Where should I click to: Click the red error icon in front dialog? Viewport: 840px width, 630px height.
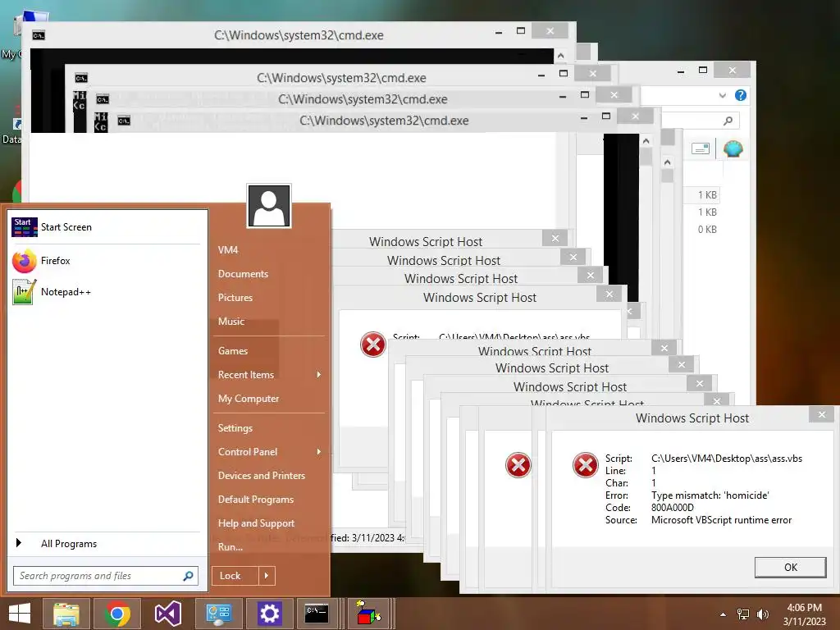pos(585,464)
